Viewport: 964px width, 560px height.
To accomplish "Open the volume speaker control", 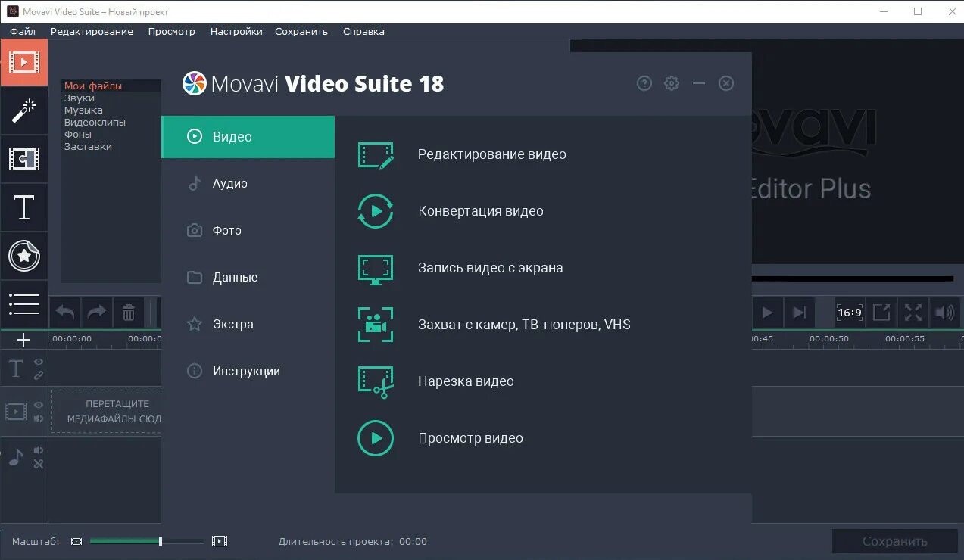I will 945,313.
